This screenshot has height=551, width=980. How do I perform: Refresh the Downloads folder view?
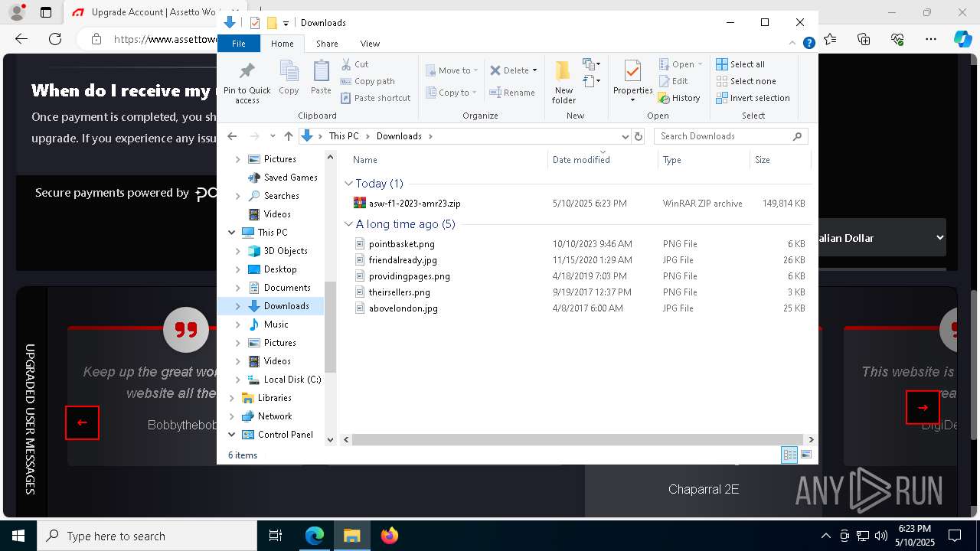[639, 136]
